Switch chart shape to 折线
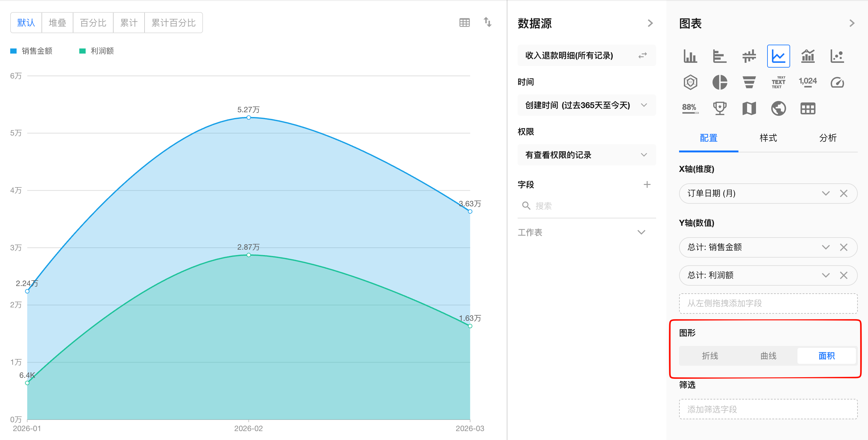The height and width of the screenshot is (440, 868). click(x=710, y=356)
